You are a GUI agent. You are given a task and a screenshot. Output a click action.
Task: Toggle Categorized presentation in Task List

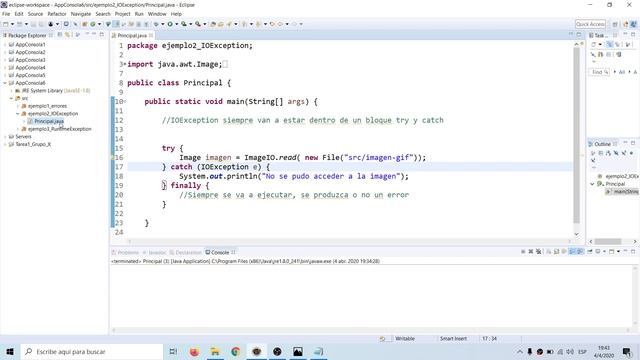tap(609, 44)
